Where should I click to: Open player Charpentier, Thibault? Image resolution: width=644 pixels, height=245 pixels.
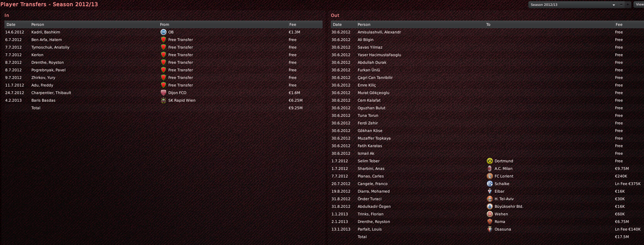[51, 93]
